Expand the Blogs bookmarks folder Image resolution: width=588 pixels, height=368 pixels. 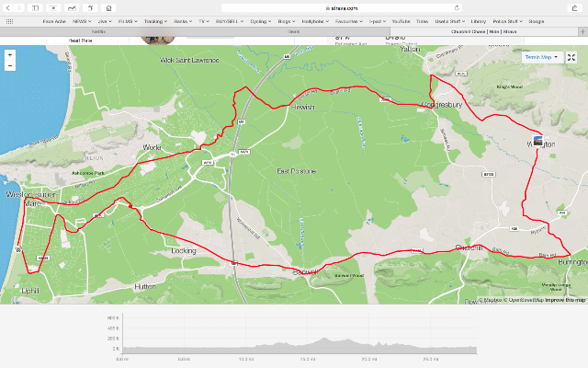(x=287, y=21)
